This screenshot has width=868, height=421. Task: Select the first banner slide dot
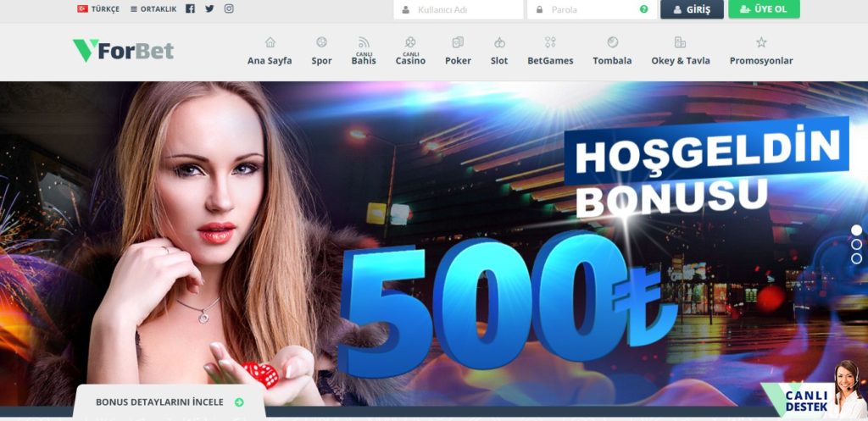pos(856,230)
